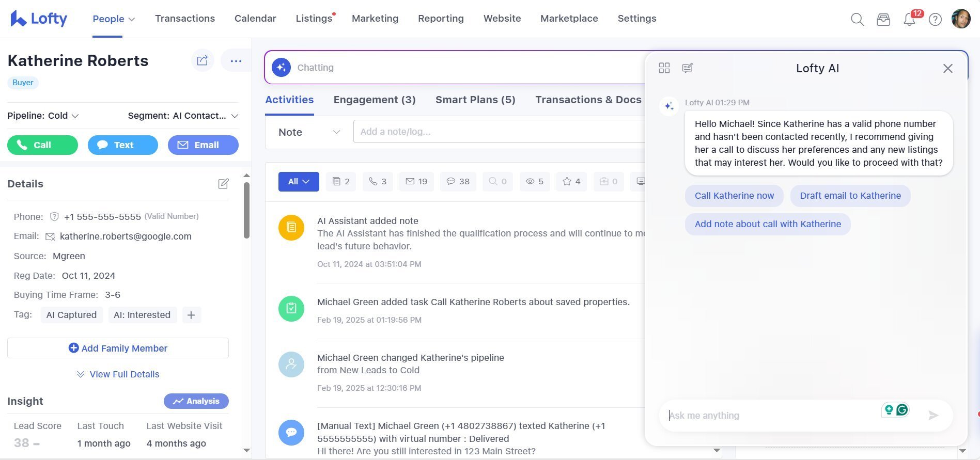980x460 pixels.
Task: Click the help question mark icon
Action: 935,20
